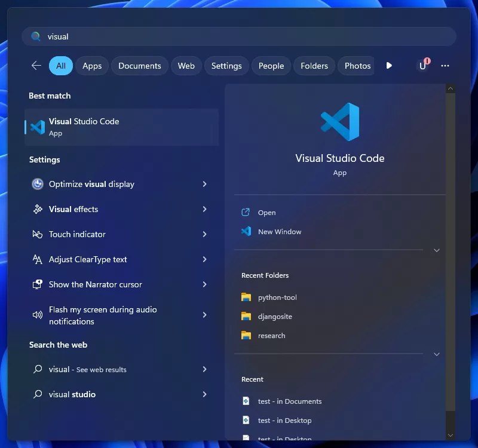Image resolution: width=478 pixels, height=448 pixels.
Task: Click the search magnifier icon
Action: coord(36,36)
